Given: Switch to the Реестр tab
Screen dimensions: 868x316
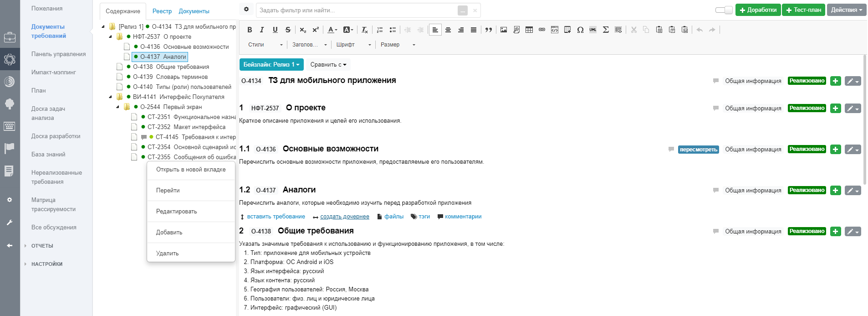Looking at the screenshot, I should 162,11.
